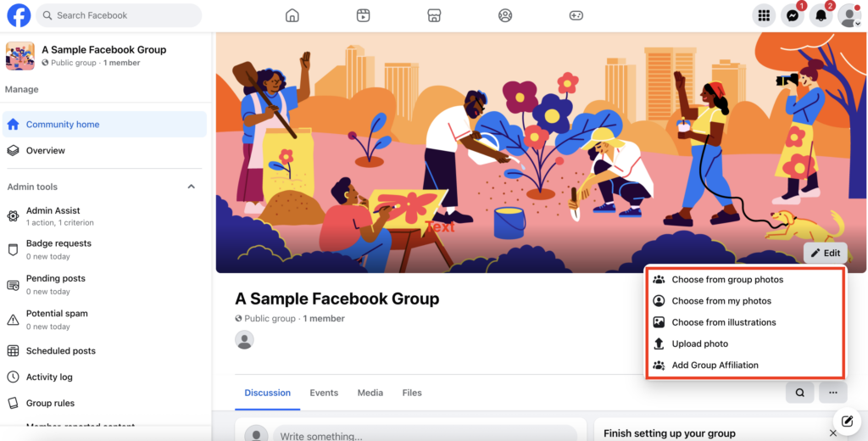Open the account profile dropdown

(849, 15)
